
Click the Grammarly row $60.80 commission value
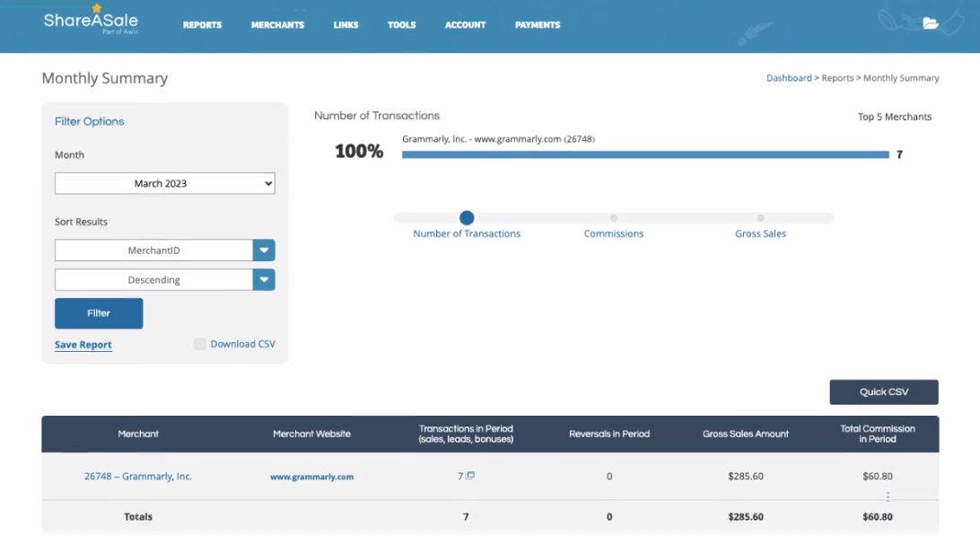click(878, 476)
